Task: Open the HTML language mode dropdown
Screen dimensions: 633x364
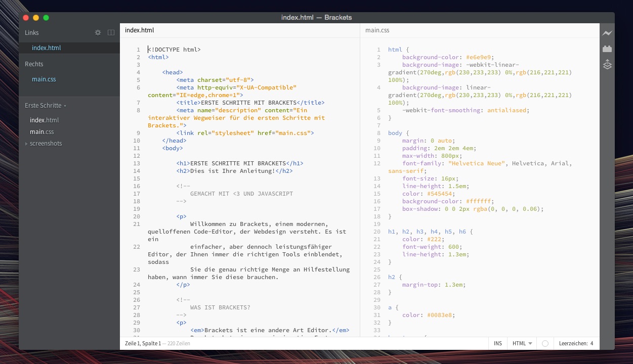Action: pos(521,343)
